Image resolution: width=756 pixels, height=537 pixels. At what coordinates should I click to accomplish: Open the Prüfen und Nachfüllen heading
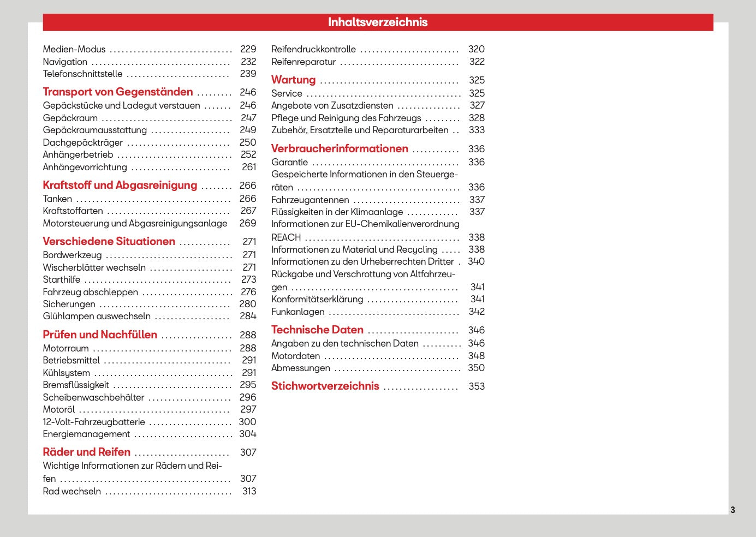(x=100, y=335)
